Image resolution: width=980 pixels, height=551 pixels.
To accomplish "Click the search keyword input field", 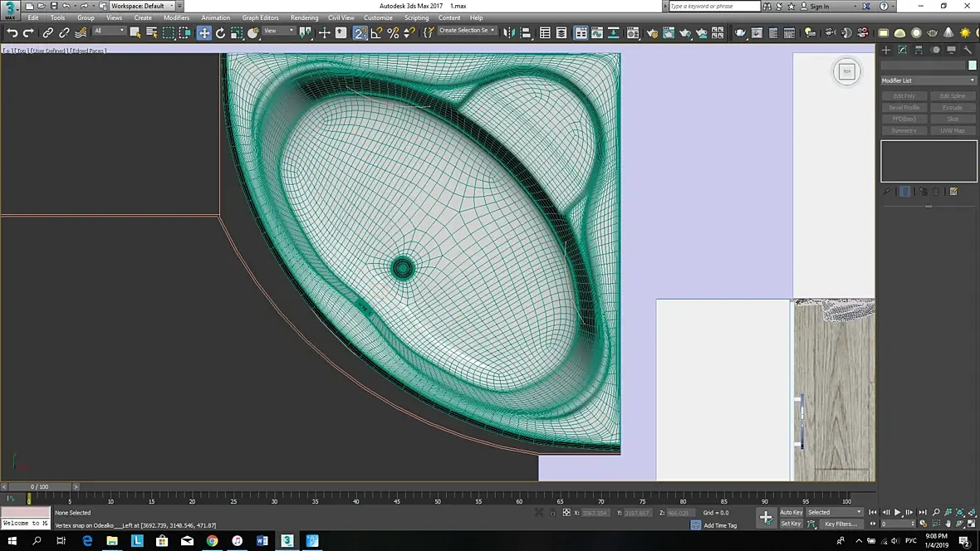I will click(x=713, y=6).
